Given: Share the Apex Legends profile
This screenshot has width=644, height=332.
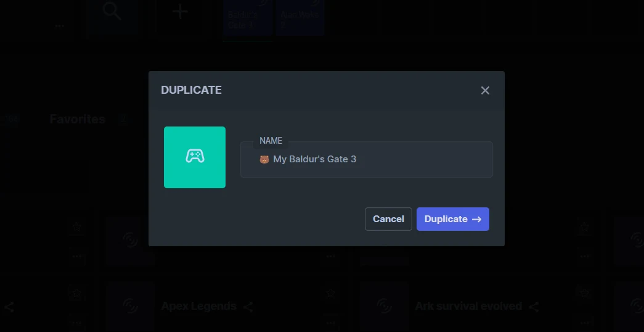Looking at the screenshot, I should coord(248,307).
